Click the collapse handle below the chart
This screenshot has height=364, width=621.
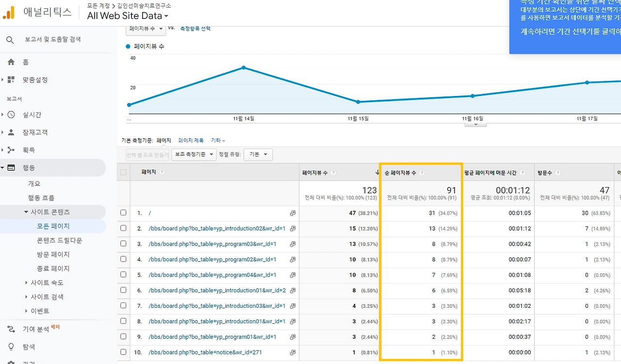coord(475,125)
